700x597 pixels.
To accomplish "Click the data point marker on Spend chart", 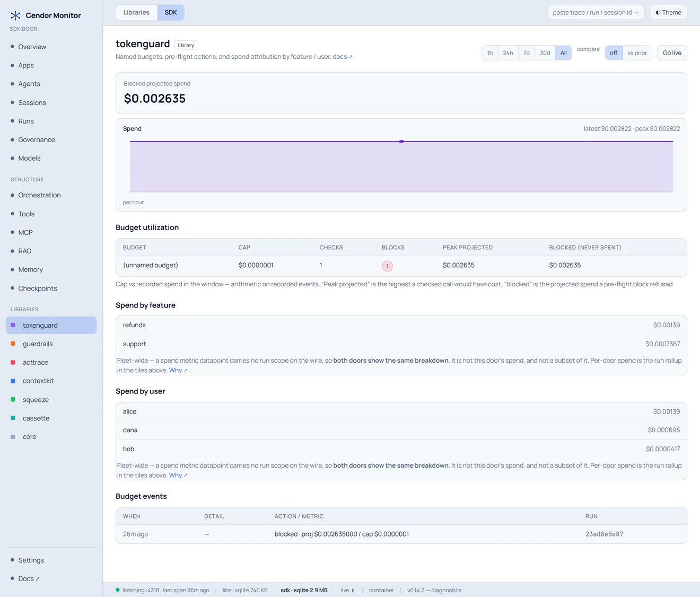I will 401,142.
